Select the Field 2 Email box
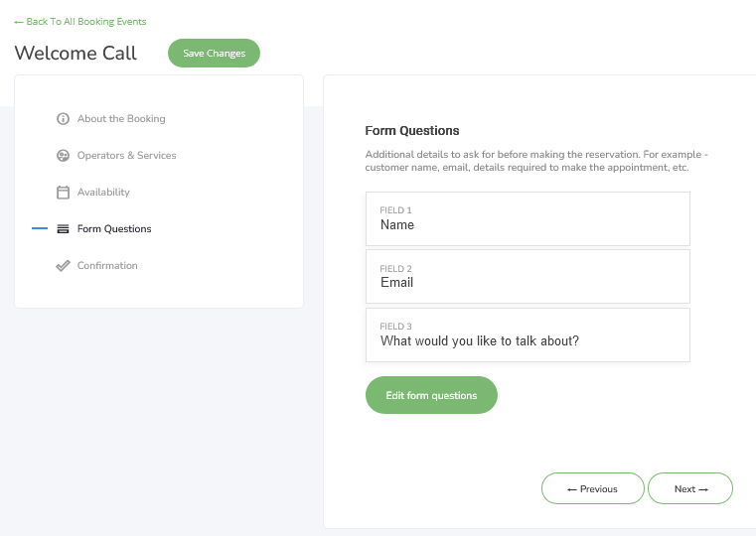This screenshot has width=756, height=536. 528,276
